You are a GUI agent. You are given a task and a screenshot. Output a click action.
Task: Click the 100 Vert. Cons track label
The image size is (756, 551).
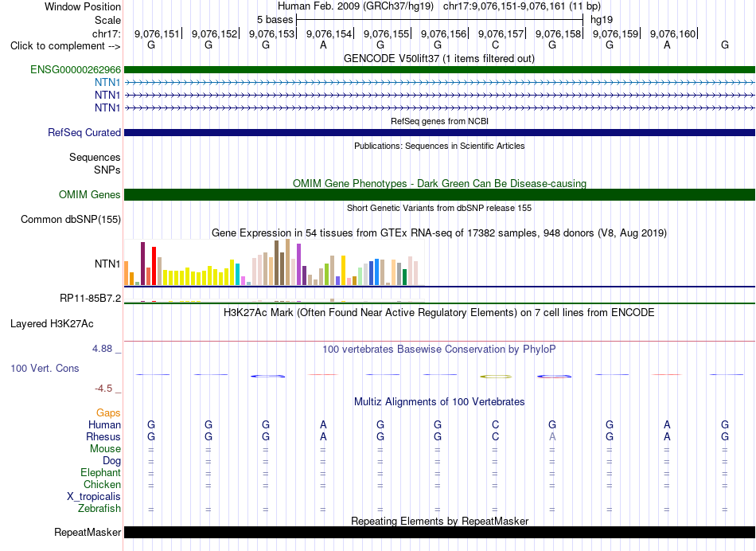pyautogui.click(x=45, y=368)
